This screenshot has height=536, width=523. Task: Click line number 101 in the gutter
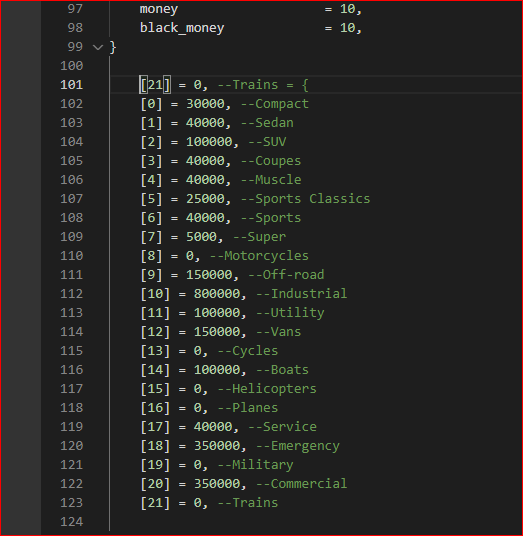coord(71,85)
